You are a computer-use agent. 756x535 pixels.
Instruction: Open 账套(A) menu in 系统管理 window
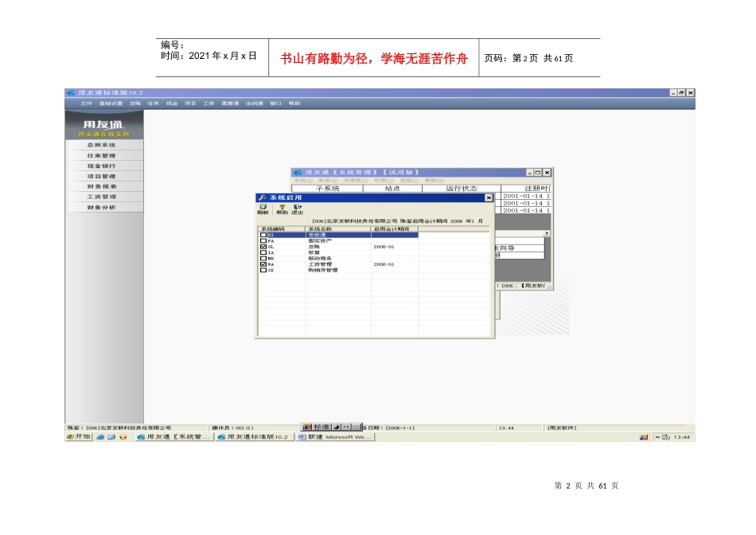(328, 181)
